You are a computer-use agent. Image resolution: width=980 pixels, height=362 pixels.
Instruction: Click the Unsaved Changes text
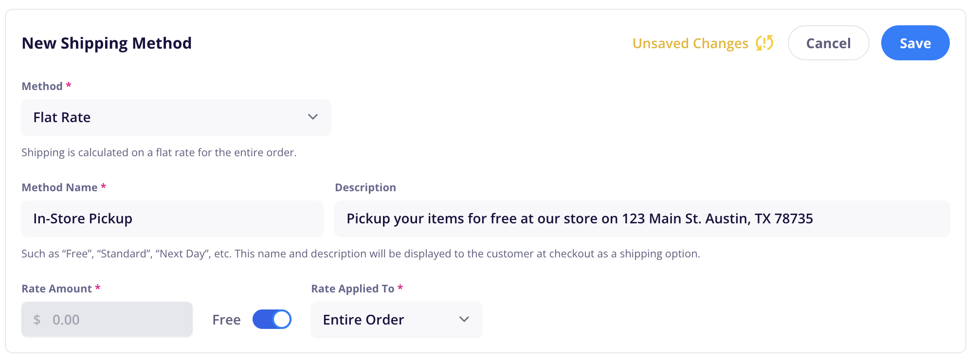click(x=690, y=43)
